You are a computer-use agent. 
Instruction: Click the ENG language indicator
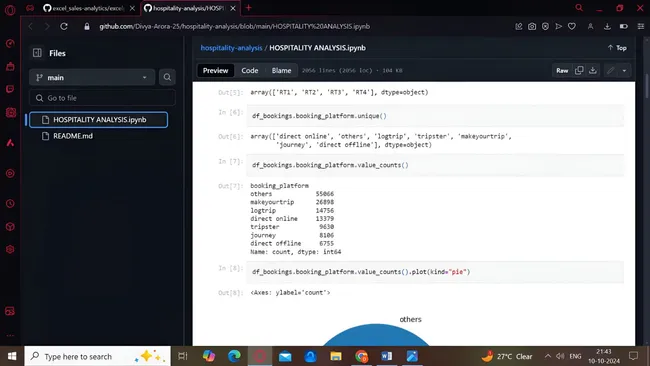[575, 356]
